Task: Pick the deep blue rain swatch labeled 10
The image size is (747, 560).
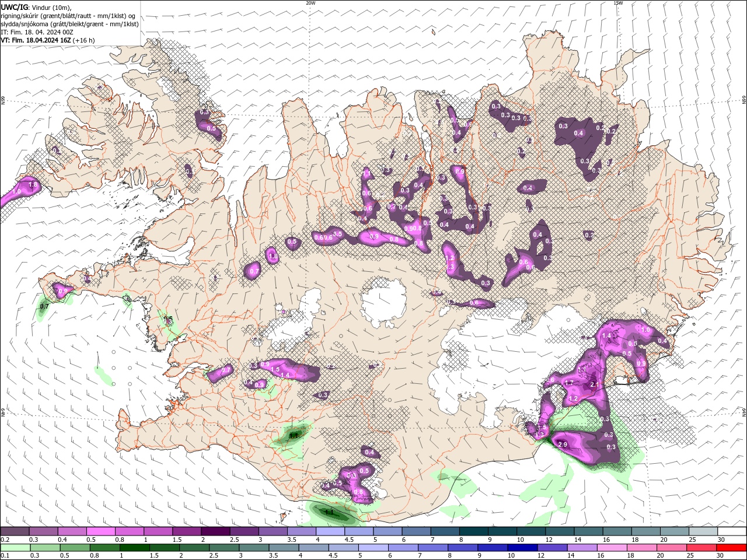Action: click(522, 548)
